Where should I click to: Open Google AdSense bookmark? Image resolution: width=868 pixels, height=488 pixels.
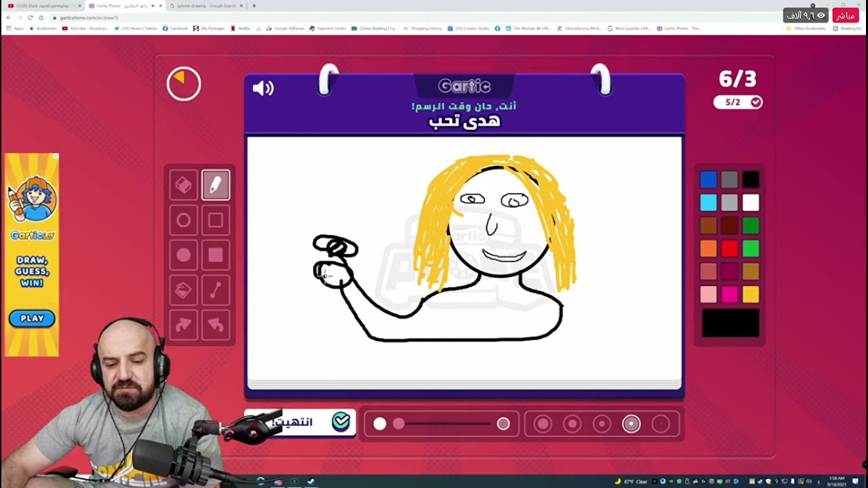tap(285, 28)
